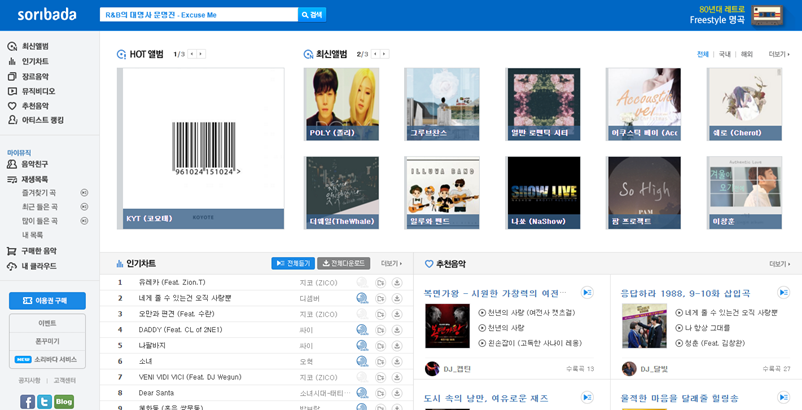The height and width of the screenshot is (410, 802).
Task: Play the 복면가왕 recommended playlist
Action: coord(587,292)
